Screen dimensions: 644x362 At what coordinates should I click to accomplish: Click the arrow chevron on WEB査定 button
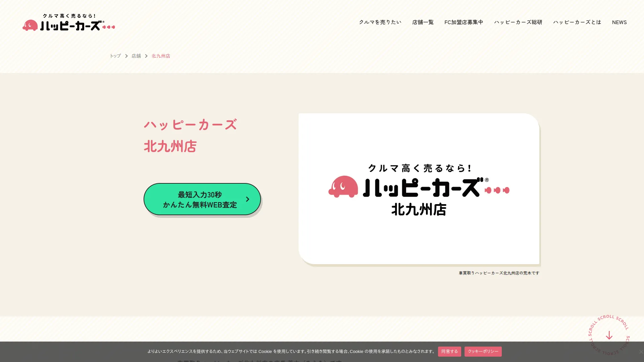tap(248, 199)
